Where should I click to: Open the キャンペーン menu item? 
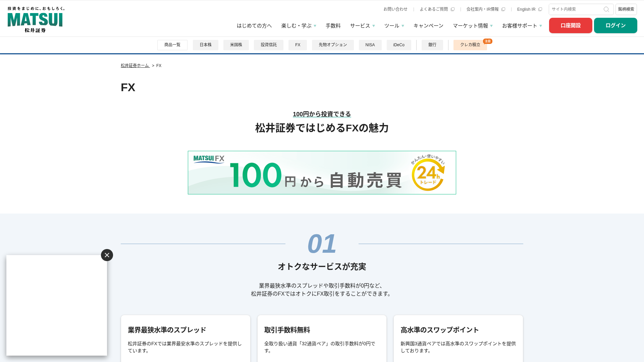coord(428,26)
